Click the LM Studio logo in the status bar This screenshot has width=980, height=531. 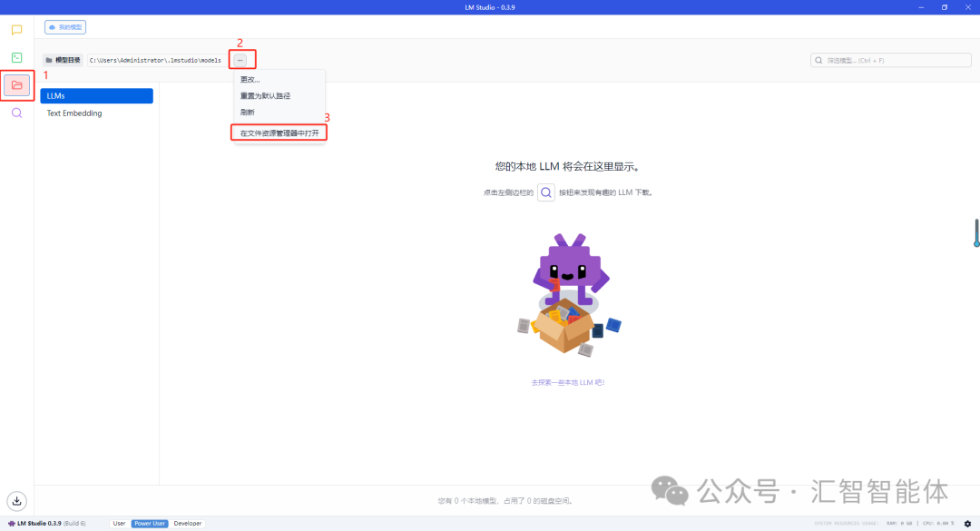click(11, 524)
